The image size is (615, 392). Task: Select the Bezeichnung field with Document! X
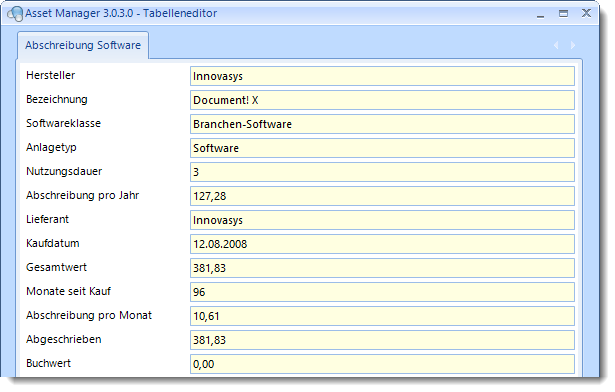point(382,100)
